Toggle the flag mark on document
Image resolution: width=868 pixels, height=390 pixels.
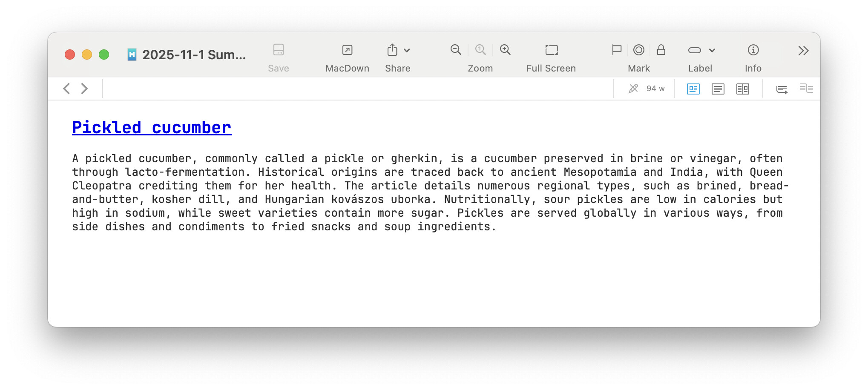point(616,50)
